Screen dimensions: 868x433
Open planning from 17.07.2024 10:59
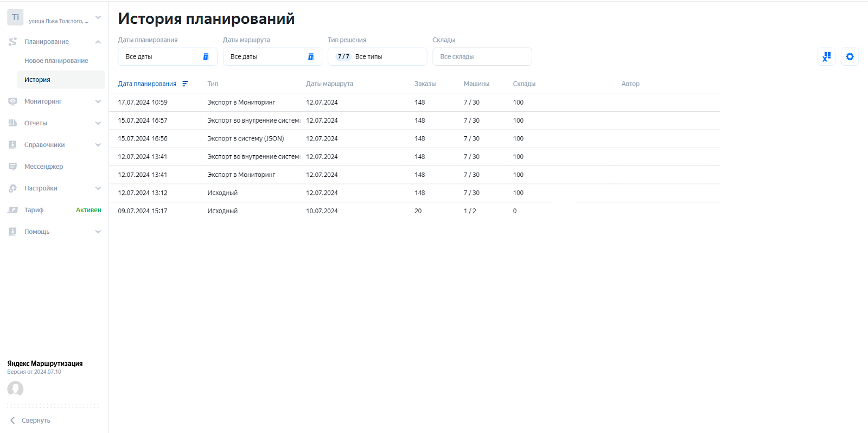(414, 103)
